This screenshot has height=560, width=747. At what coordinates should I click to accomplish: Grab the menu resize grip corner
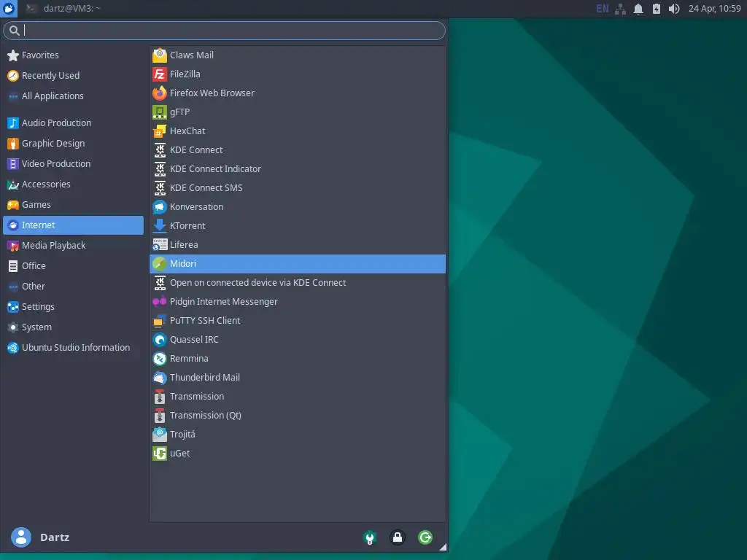443,547
